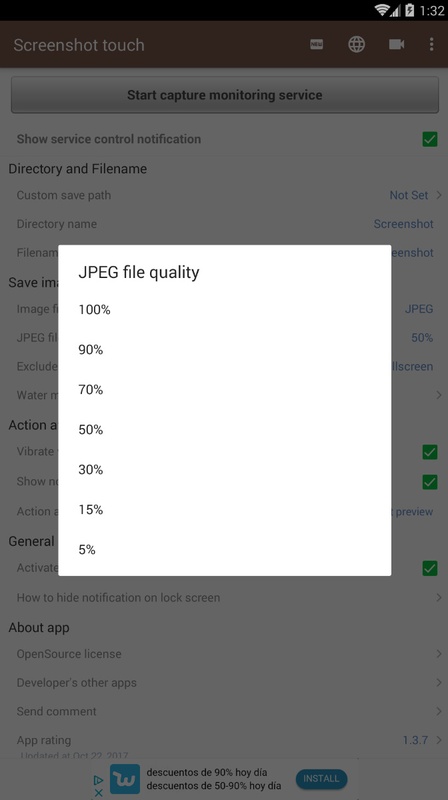Expand Custom save path chevron
Image resolution: width=448 pixels, height=800 pixels.
point(439,195)
